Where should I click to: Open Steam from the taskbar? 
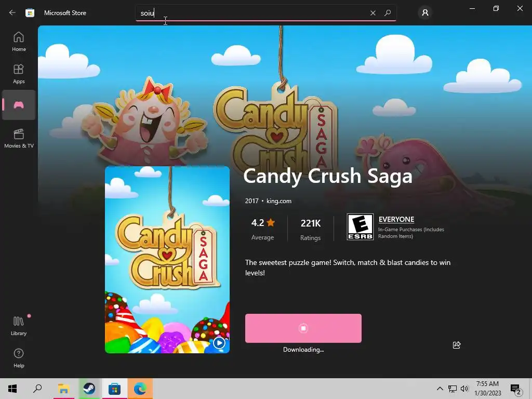pyautogui.click(x=89, y=389)
